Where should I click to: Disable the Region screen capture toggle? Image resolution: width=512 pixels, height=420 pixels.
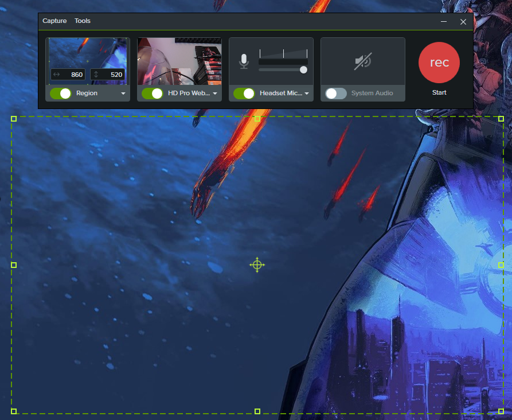(x=61, y=94)
